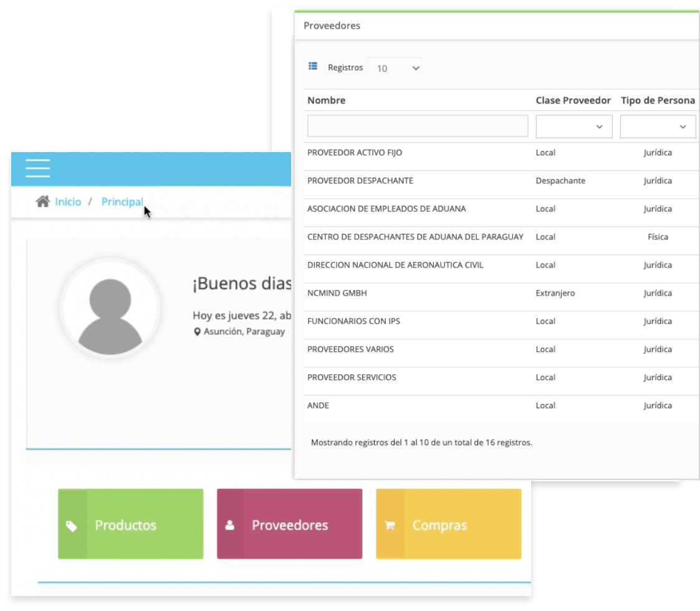Sort by the Clase Proveedor column header

click(x=573, y=100)
